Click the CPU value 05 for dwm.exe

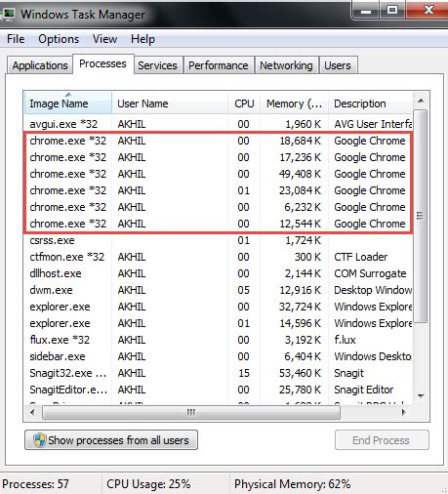(243, 290)
